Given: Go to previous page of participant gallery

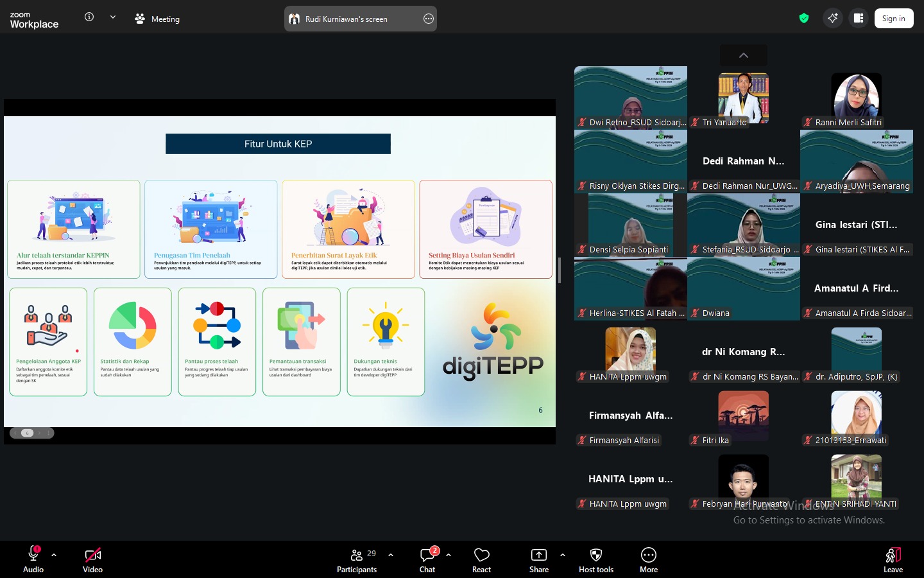Looking at the screenshot, I should [x=744, y=55].
